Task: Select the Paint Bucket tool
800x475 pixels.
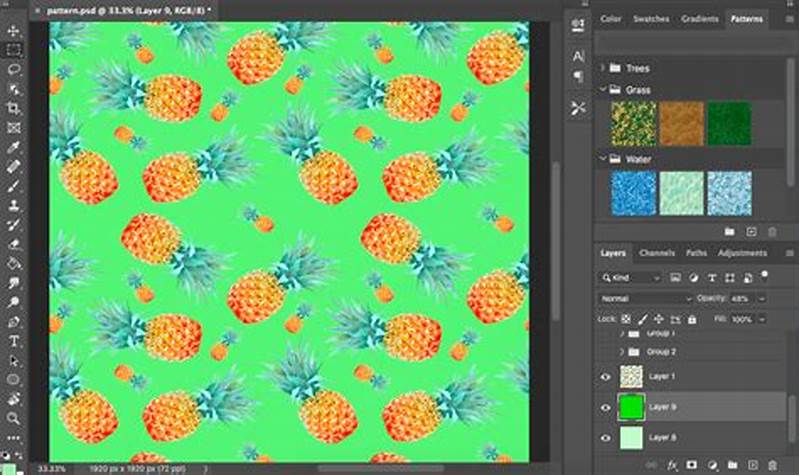Action: click(x=14, y=263)
